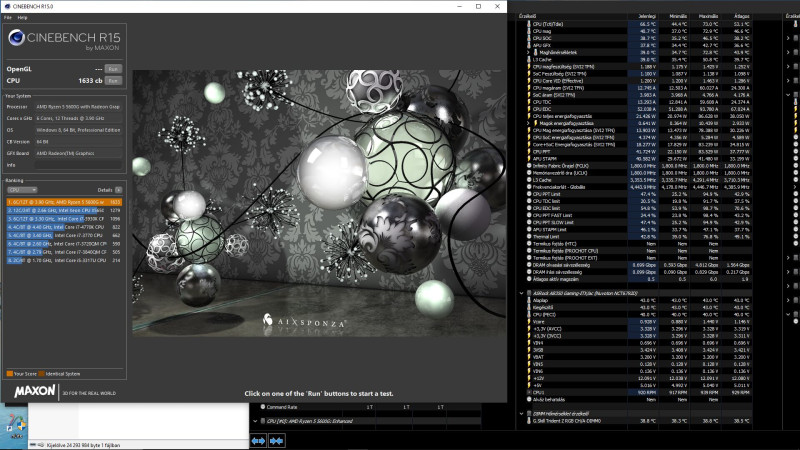Click the desktop shortcut icon at bottom left

click(14, 426)
